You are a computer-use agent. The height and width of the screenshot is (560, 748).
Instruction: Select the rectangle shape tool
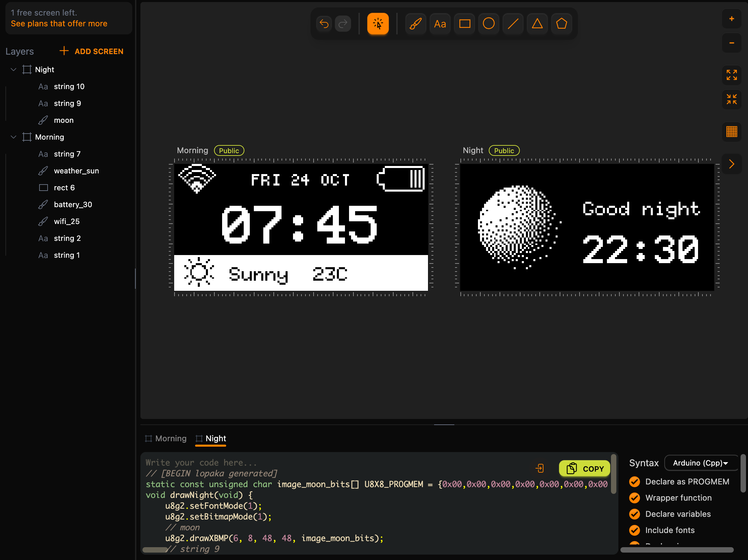(464, 24)
